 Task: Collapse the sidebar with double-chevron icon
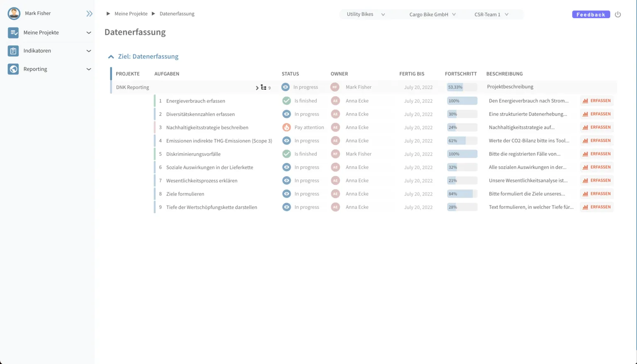tap(89, 14)
